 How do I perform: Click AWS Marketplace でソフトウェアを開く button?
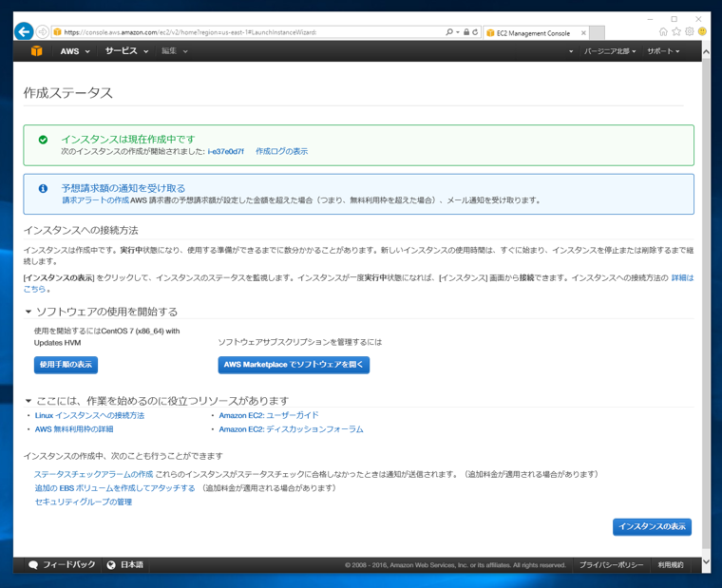coord(294,365)
